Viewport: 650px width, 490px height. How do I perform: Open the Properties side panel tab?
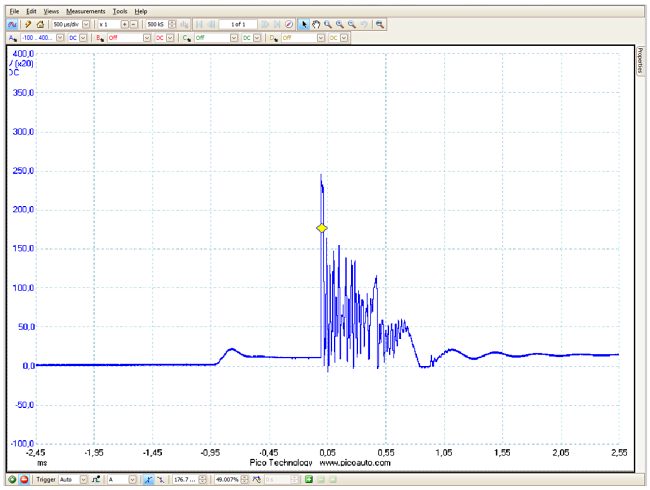[640, 60]
